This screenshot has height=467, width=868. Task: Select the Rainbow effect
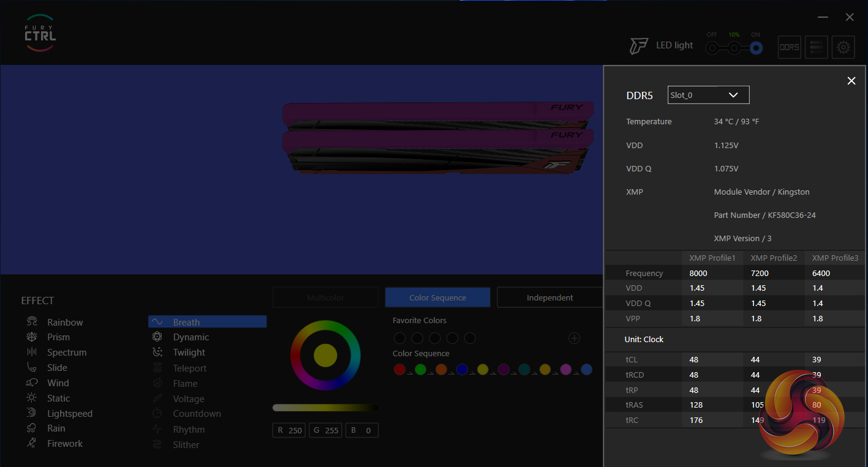pyautogui.click(x=64, y=323)
